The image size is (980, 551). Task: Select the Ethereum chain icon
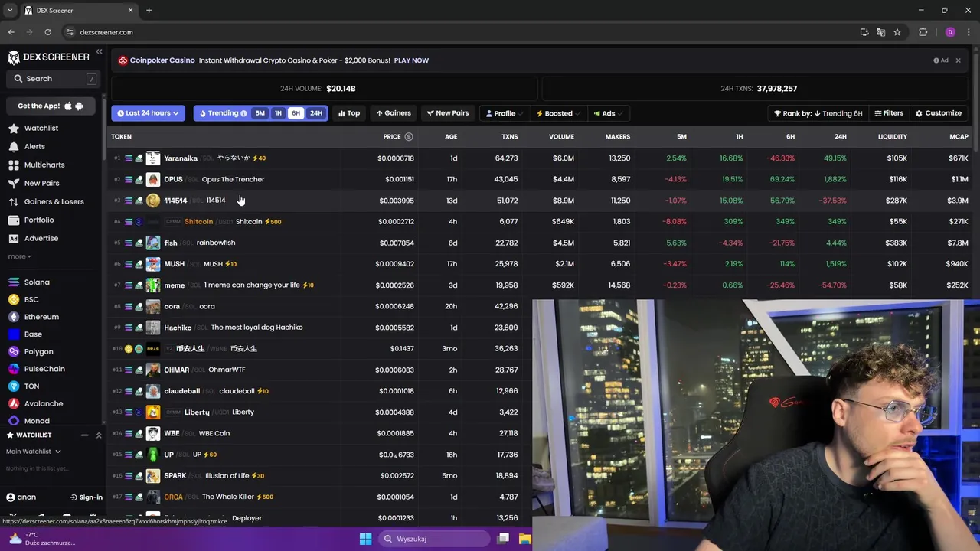[x=14, y=317]
